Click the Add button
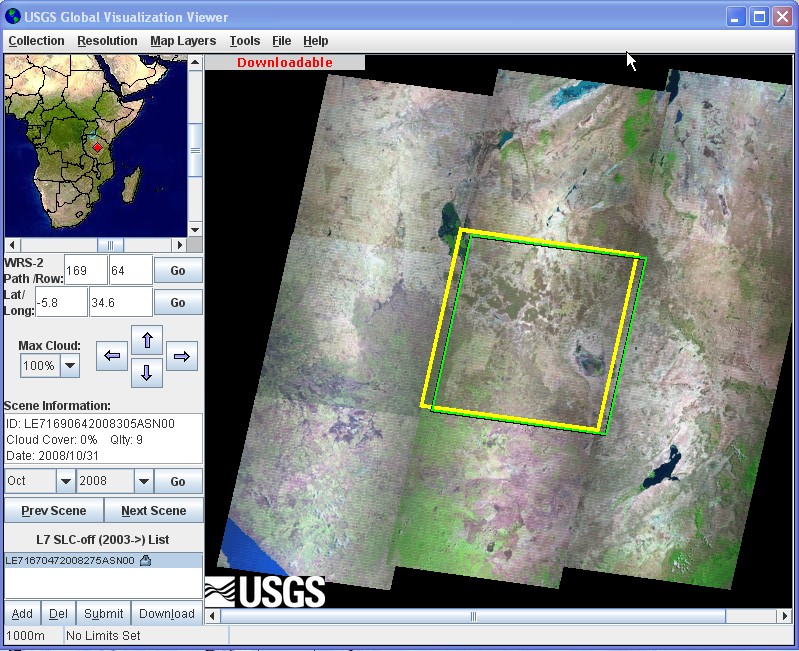Image resolution: width=799 pixels, height=651 pixels. (x=22, y=614)
